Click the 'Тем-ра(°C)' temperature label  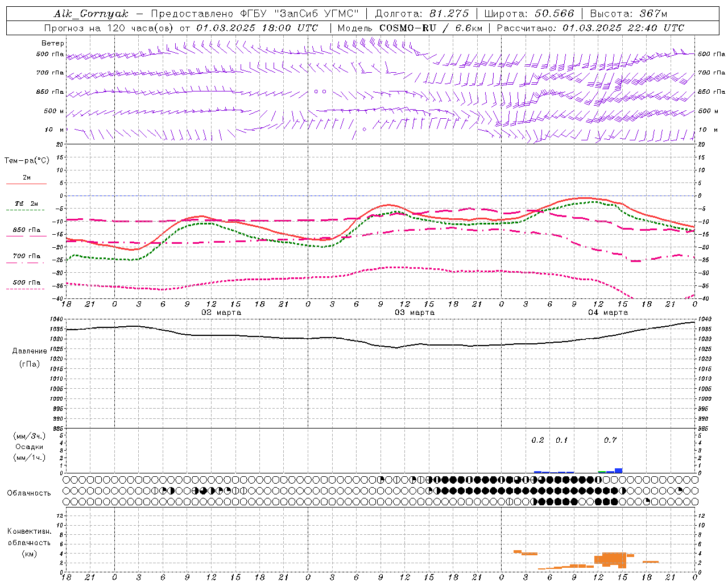coord(27,161)
